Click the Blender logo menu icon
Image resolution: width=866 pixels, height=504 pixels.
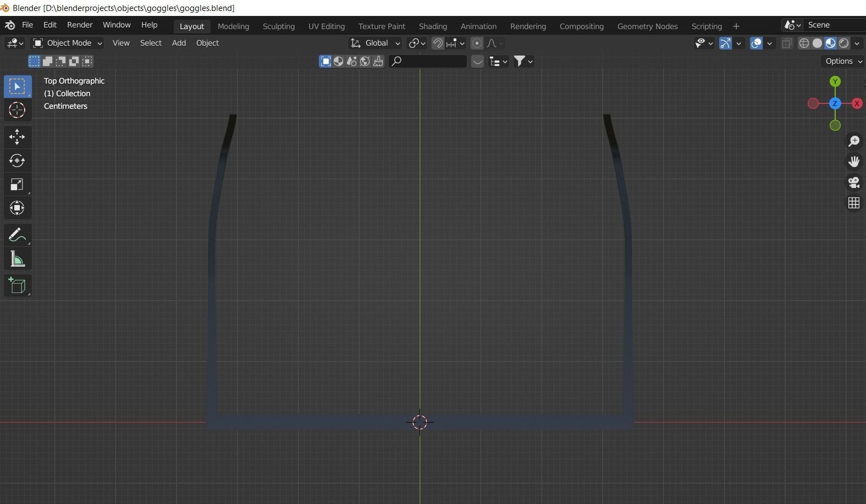tap(10, 25)
